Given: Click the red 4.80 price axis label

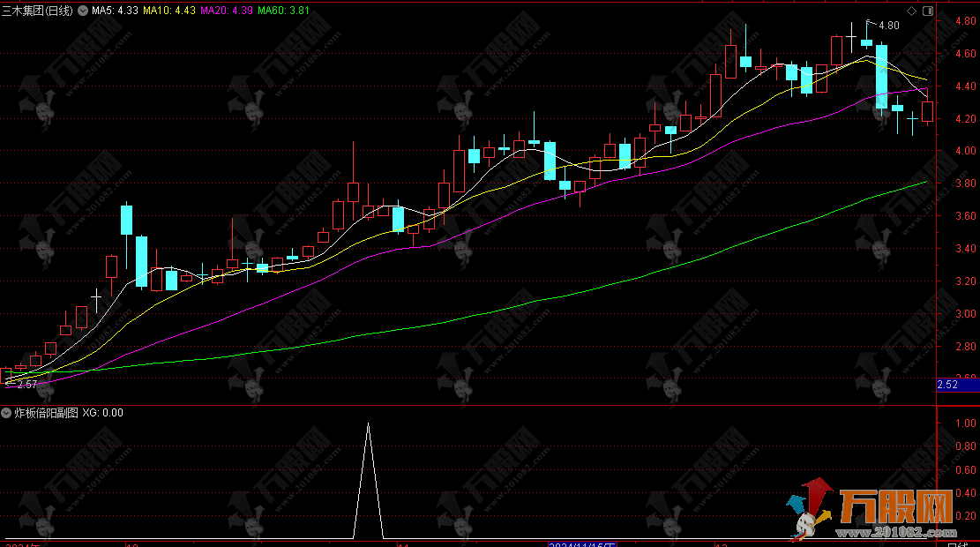Looking at the screenshot, I should [x=966, y=21].
